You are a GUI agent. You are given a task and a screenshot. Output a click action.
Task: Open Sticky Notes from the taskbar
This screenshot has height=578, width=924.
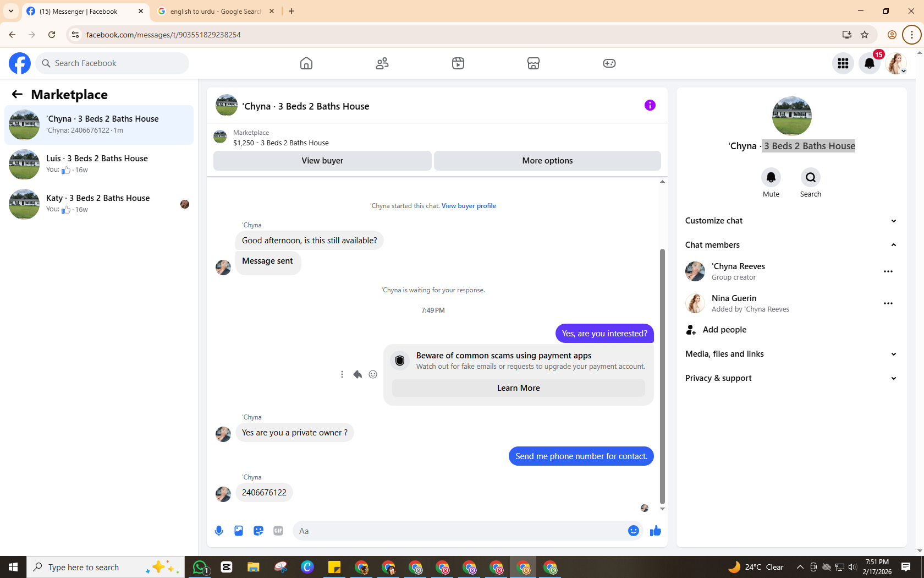[334, 567]
